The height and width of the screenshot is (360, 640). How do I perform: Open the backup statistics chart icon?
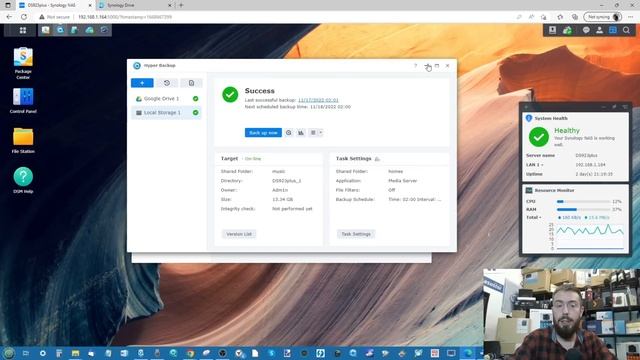301,133
